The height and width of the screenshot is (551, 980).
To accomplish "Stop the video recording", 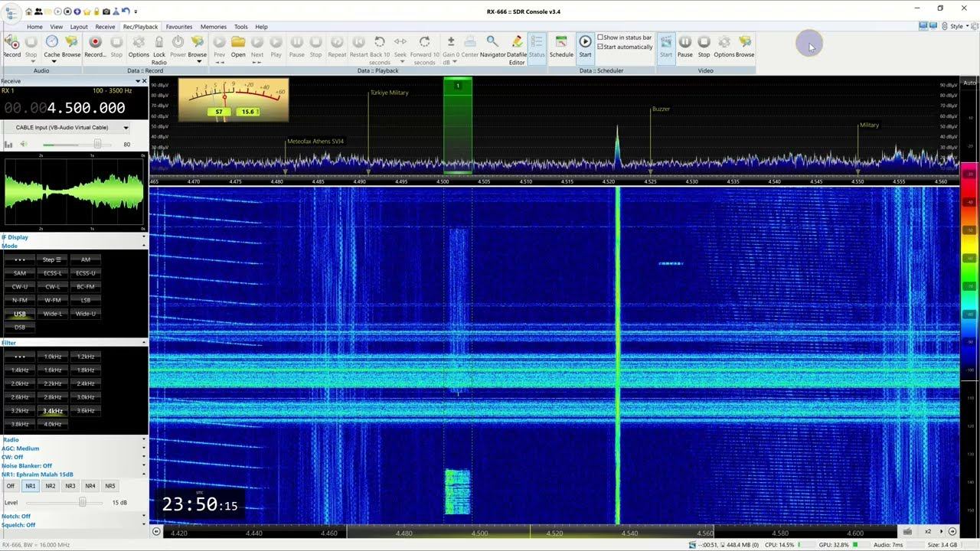I will coord(704,45).
